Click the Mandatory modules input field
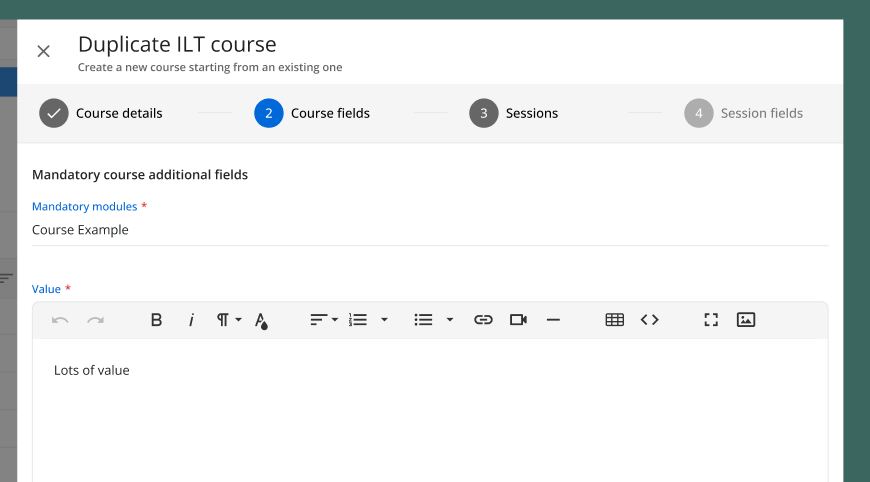 [430, 230]
